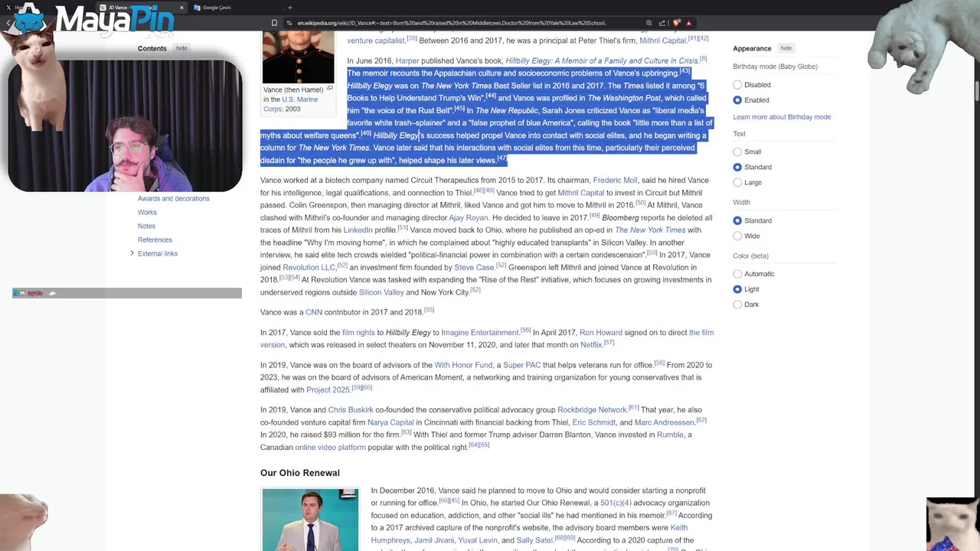
Task: Open the Harper publisher link
Action: (407, 60)
